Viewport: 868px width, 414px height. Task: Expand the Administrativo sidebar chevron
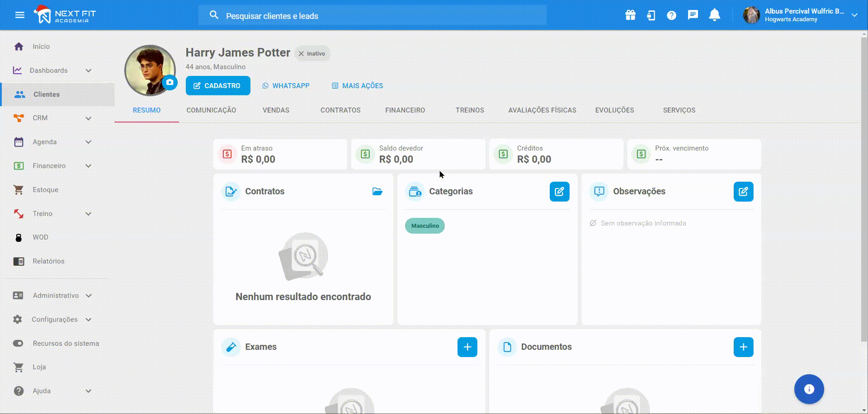pyautogui.click(x=89, y=296)
